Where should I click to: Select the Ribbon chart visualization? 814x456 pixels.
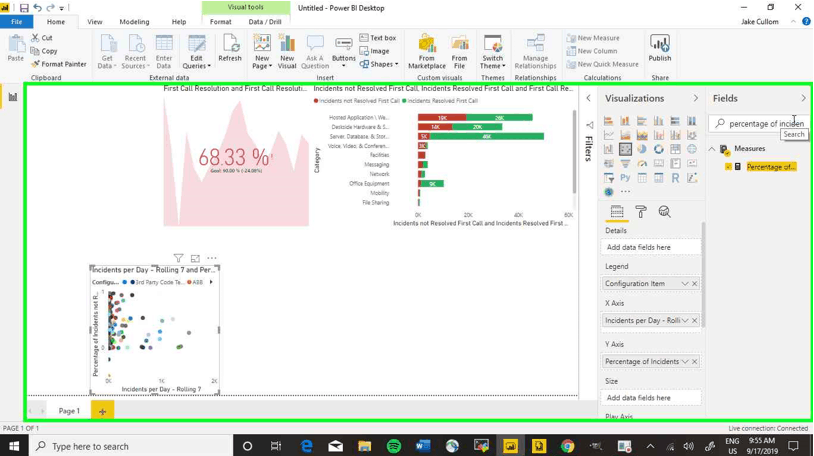(691, 135)
